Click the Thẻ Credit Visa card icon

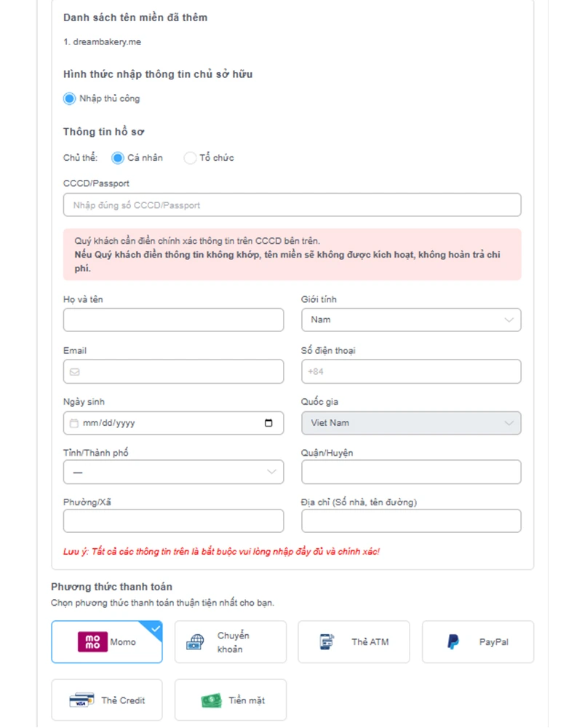[x=81, y=700]
